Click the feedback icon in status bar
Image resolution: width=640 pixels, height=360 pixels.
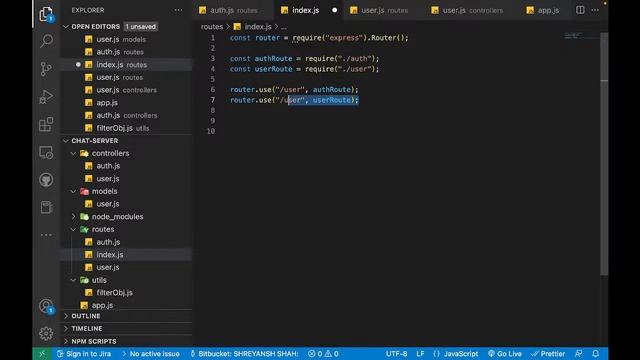point(578,353)
